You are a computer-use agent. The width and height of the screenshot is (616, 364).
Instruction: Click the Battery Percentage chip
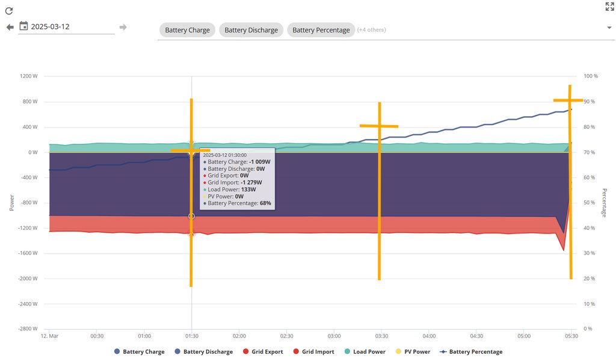[321, 30]
